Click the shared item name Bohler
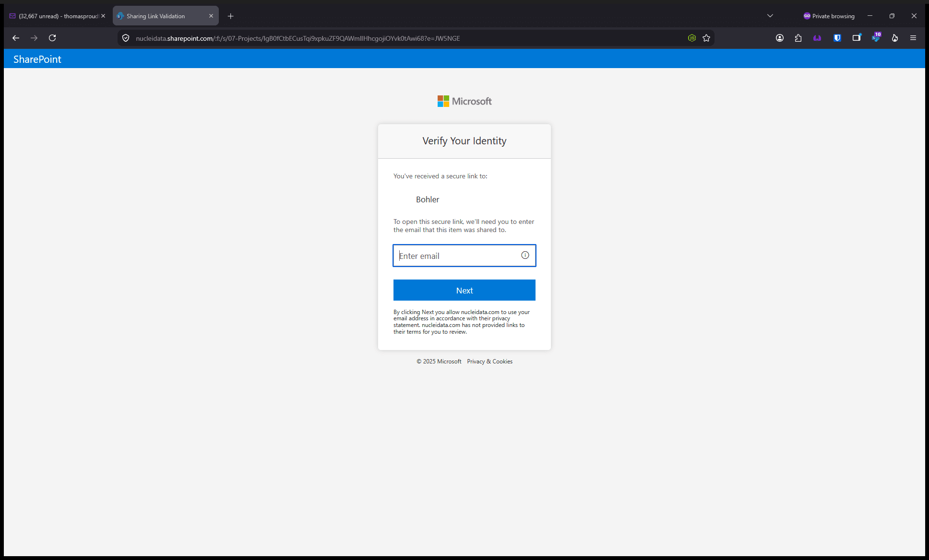The height and width of the screenshot is (560, 929). click(428, 199)
